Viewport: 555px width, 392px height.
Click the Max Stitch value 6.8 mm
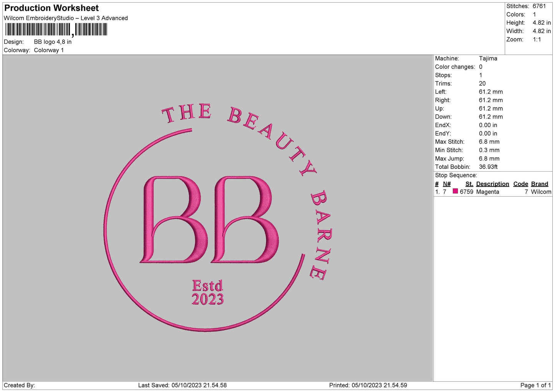pyautogui.click(x=489, y=142)
